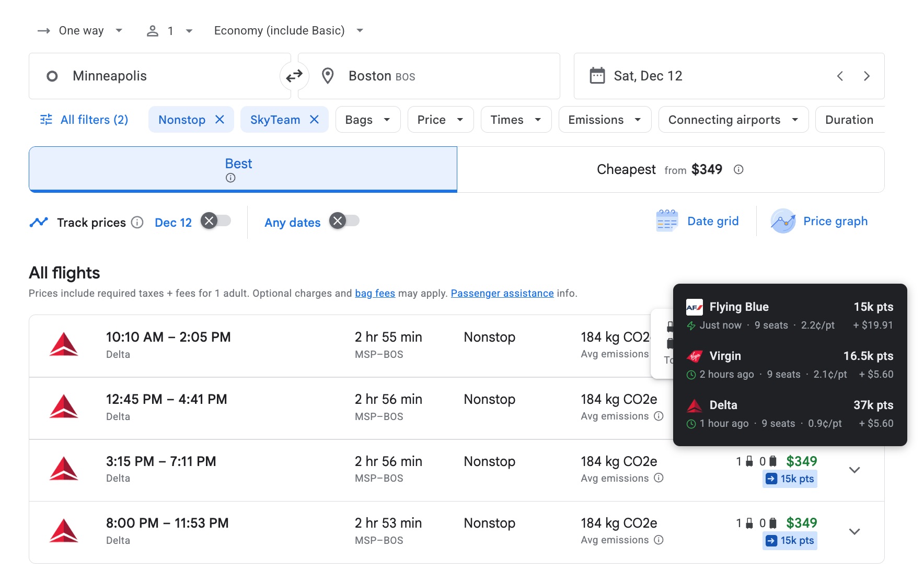This screenshot has width=924, height=582.
Task: Click the Boston BOS destination field
Action: click(429, 76)
